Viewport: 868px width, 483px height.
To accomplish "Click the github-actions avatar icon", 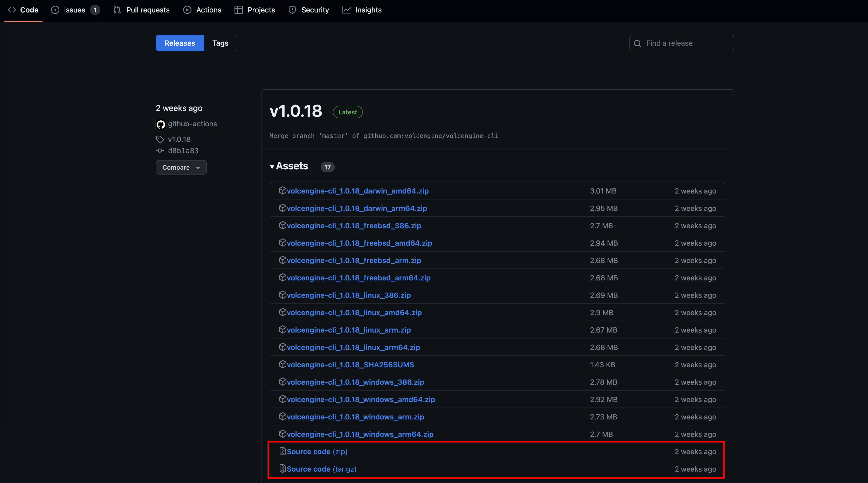I will click(161, 124).
